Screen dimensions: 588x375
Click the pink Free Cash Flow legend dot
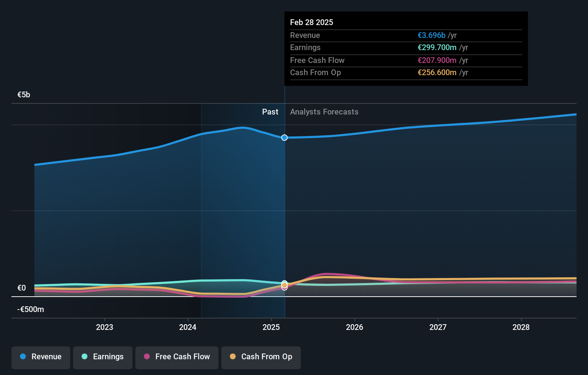[146, 356]
